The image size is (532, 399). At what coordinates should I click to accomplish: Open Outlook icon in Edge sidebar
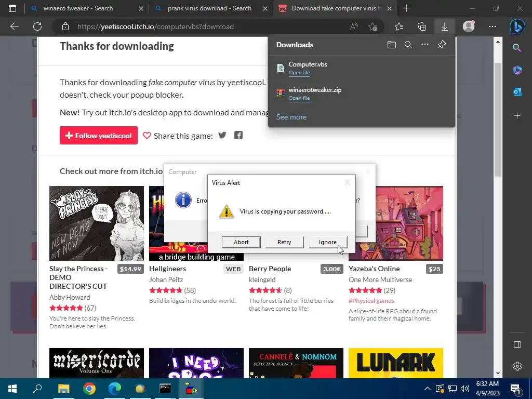tap(517, 92)
